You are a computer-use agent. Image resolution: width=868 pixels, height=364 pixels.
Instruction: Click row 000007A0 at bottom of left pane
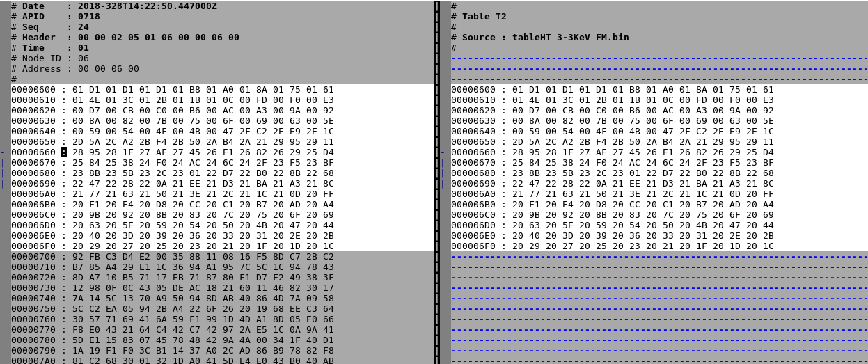[173, 360]
